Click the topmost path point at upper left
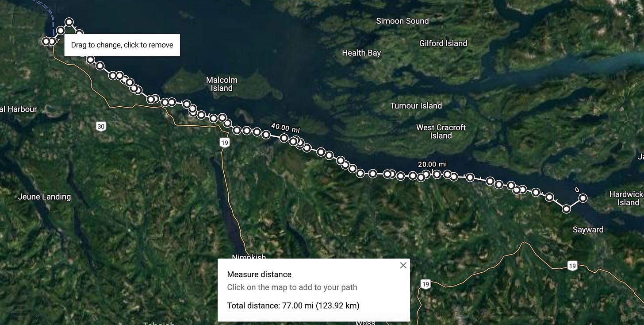Viewport: 644px width, 325px height. [69, 22]
